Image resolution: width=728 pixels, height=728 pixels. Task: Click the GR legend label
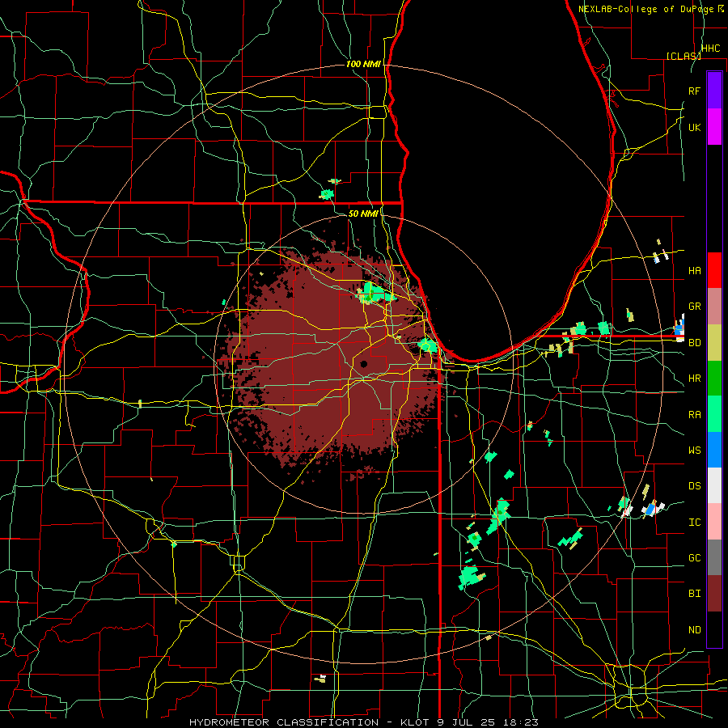click(x=695, y=307)
